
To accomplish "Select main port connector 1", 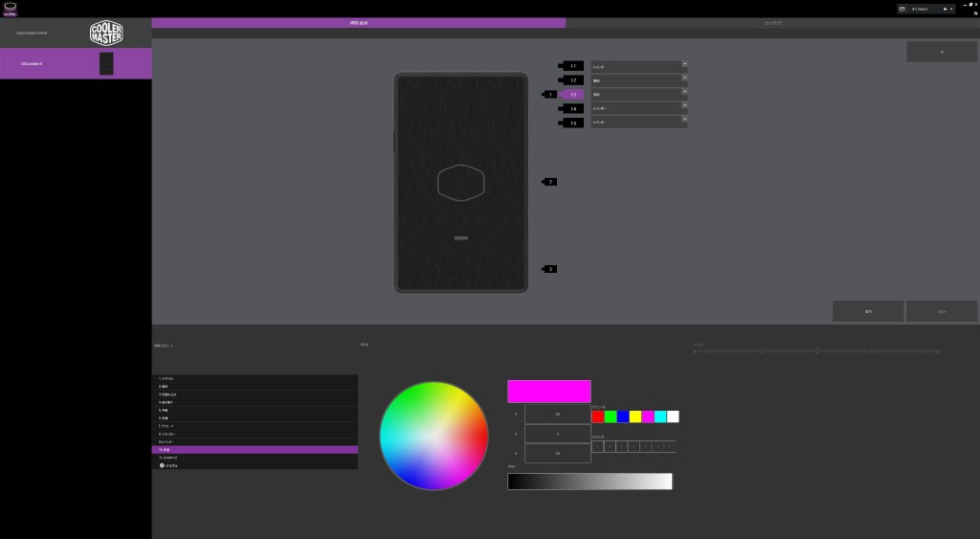I will click(x=550, y=95).
